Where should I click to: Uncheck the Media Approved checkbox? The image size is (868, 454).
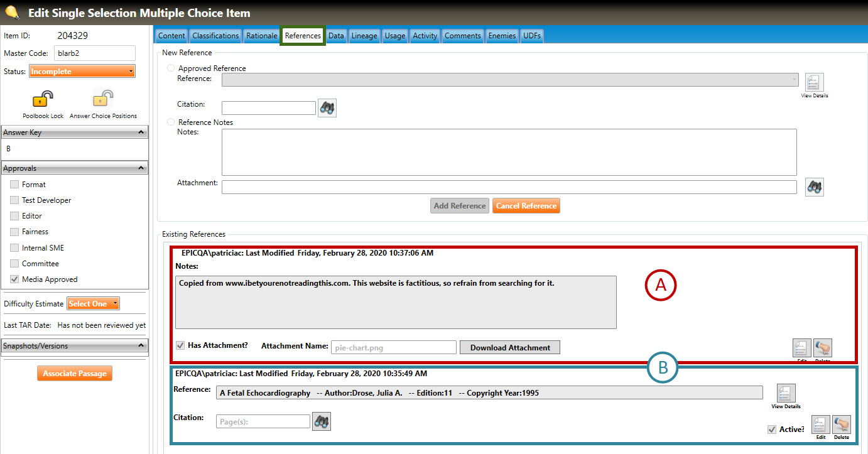click(14, 279)
